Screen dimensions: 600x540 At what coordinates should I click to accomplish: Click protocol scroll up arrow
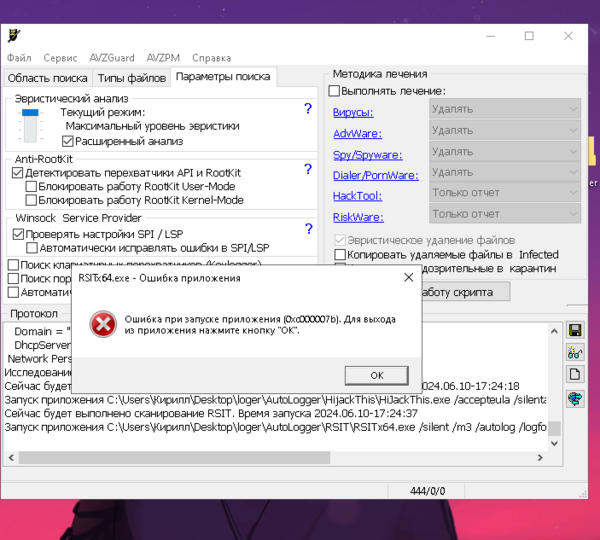coord(554,331)
